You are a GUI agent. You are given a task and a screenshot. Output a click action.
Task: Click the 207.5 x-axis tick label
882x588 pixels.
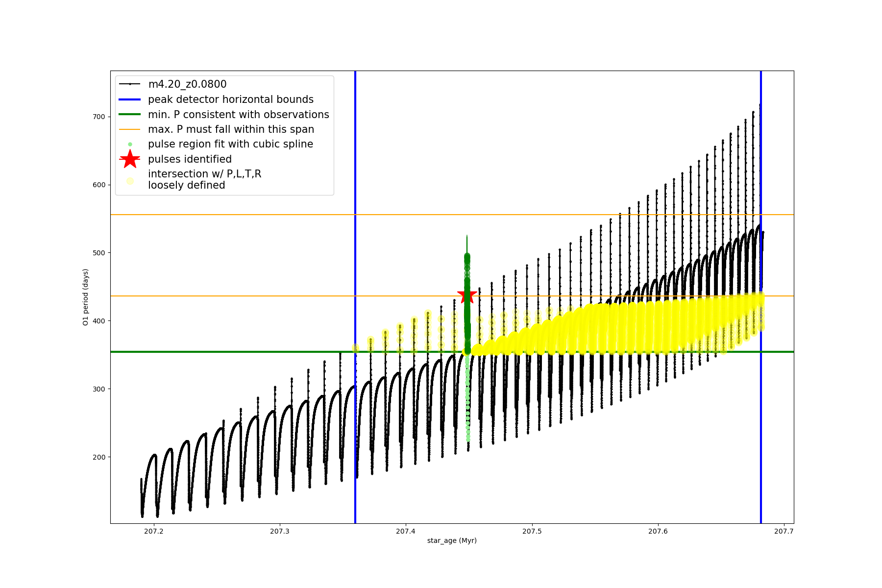(x=532, y=531)
